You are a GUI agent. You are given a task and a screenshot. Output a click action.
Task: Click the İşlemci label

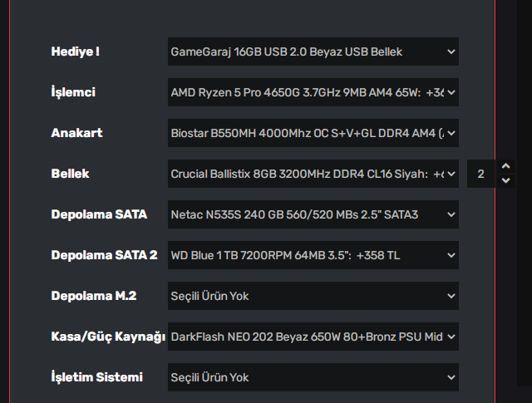pyautogui.click(x=73, y=92)
